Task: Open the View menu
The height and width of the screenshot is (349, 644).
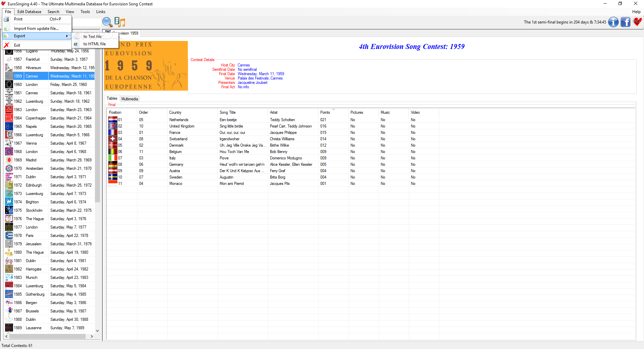Action: [70, 12]
